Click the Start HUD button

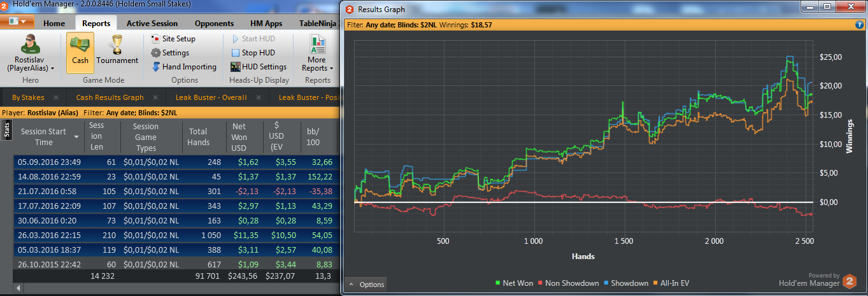pos(253,38)
